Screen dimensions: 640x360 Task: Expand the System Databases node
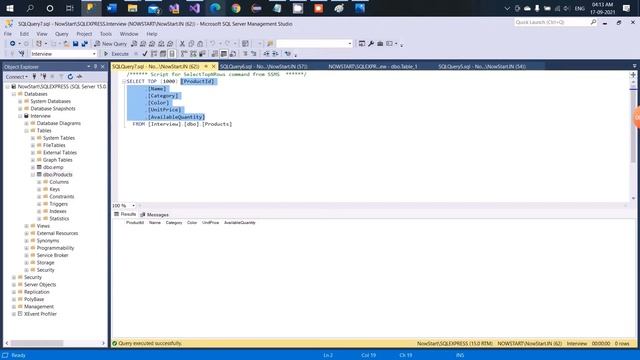[x=20, y=101]
